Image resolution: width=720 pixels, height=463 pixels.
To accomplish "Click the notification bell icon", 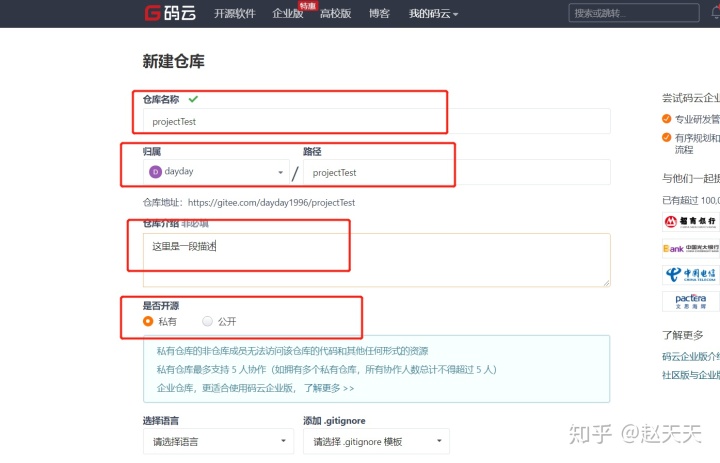I will coord(715,13).
